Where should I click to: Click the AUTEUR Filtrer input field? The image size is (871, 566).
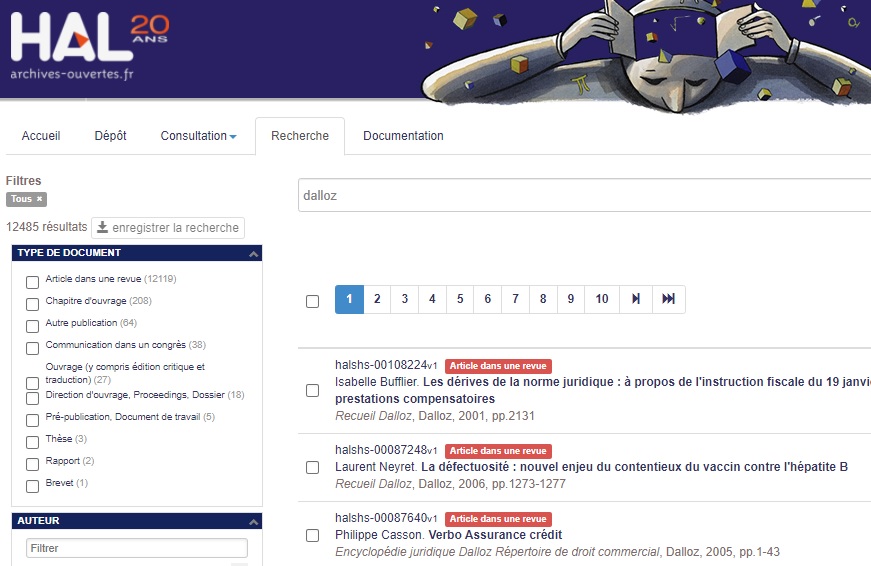[137, 548]
